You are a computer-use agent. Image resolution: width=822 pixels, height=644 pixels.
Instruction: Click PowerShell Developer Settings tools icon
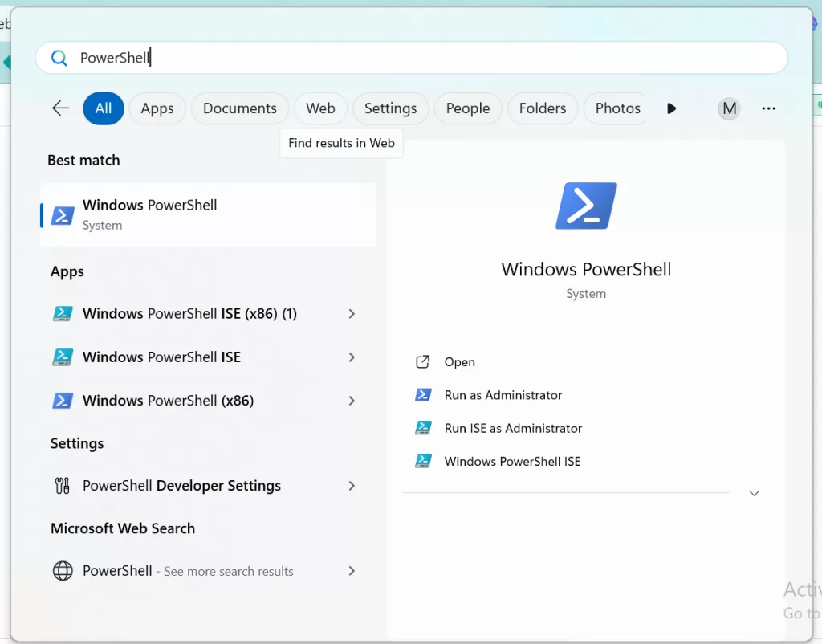tap(63, 486)
